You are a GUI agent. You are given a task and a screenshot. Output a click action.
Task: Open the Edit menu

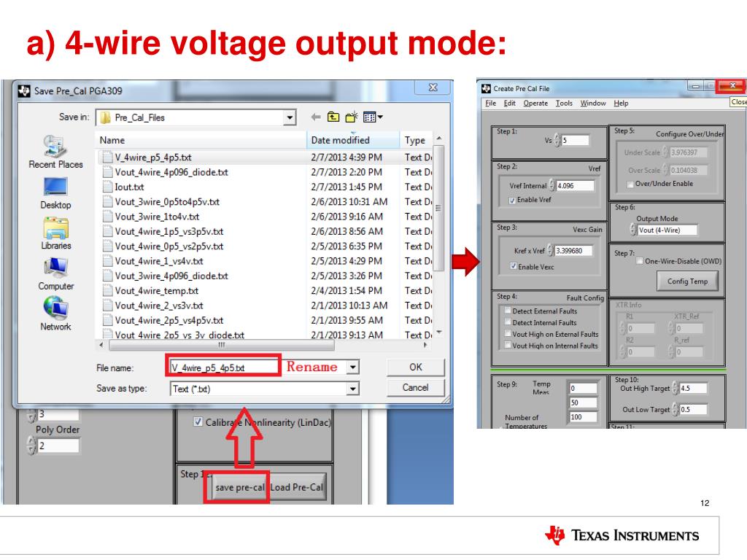[510, 103]
